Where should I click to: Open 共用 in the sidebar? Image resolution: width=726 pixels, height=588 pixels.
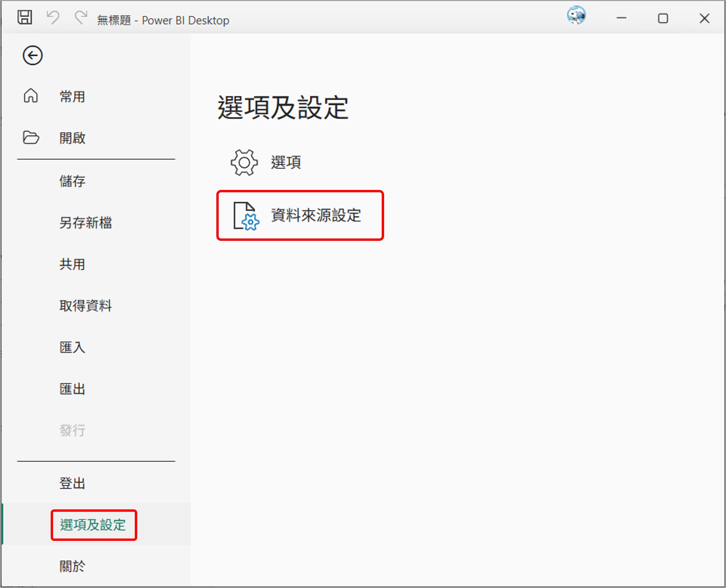(72, 265)
